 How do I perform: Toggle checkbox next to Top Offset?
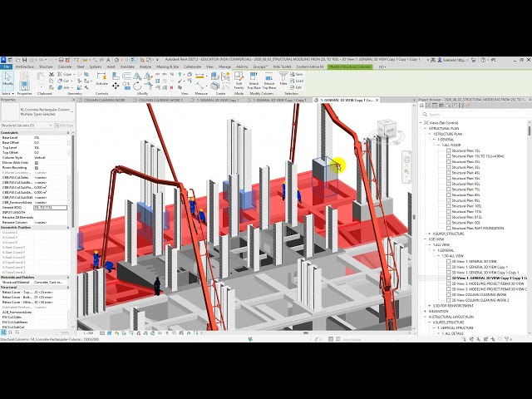69,153
